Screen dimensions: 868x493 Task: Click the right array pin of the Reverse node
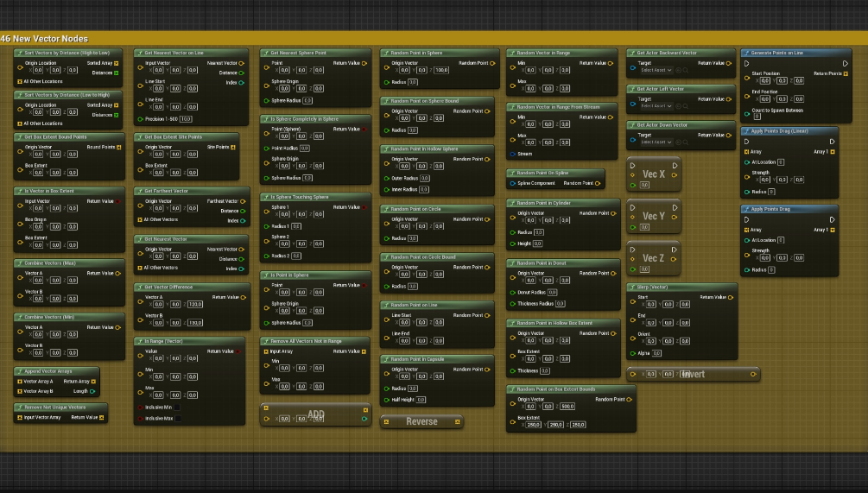[x=457, y=421]
